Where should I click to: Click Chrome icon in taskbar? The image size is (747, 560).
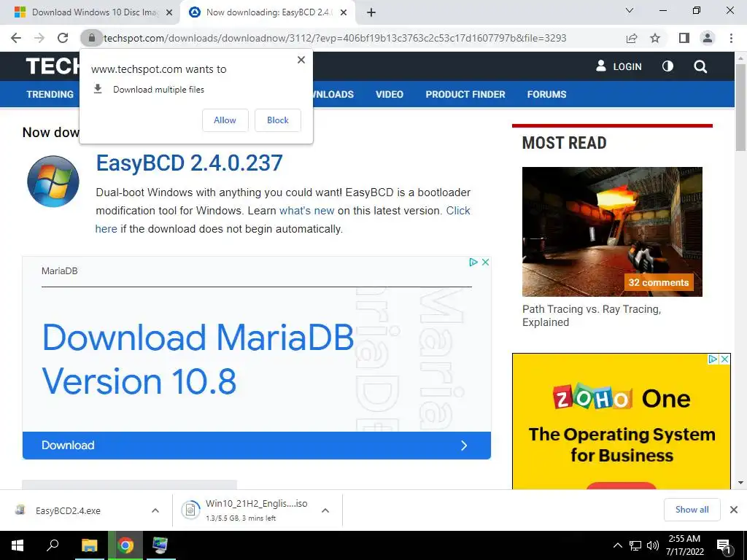pos(125,545)
